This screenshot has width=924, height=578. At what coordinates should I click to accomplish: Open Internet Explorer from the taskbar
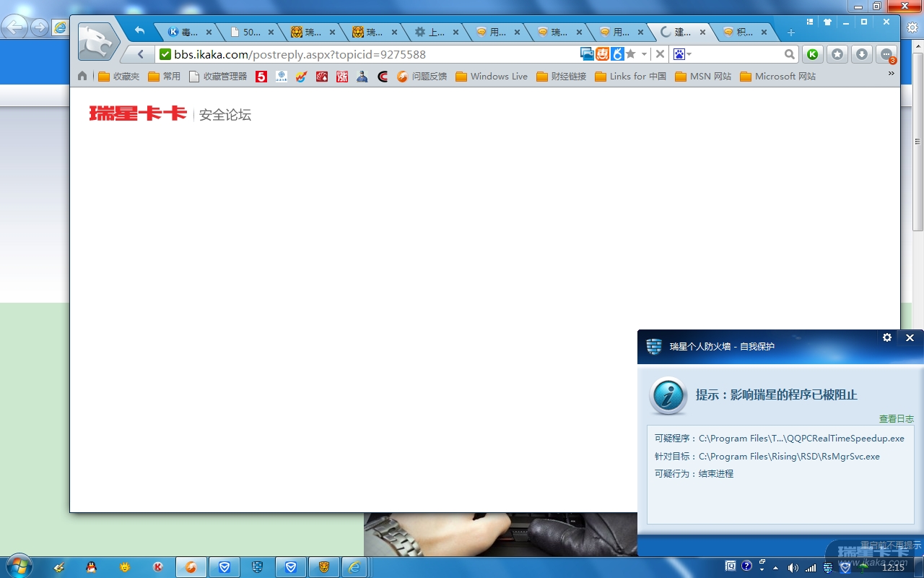(354, 567)
